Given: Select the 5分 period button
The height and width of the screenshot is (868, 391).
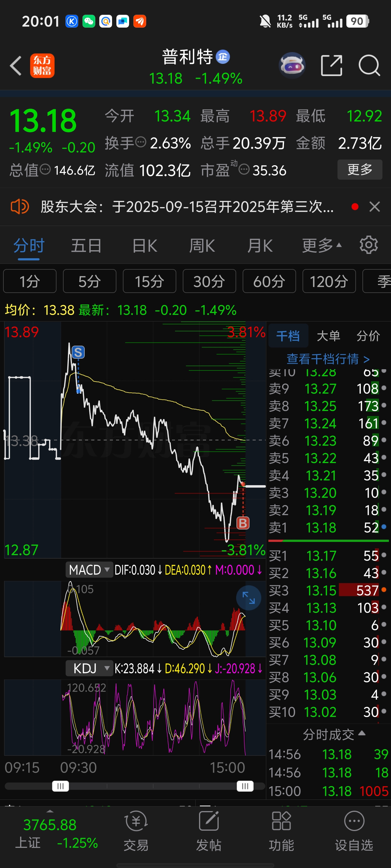Looking at the screenshot, I should tap(89, 281).
